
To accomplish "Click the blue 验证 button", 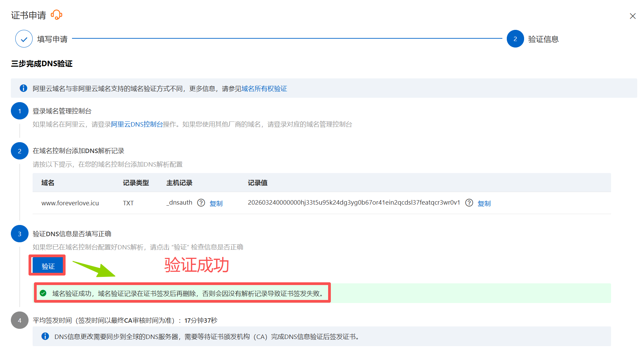I will point(48,266).
